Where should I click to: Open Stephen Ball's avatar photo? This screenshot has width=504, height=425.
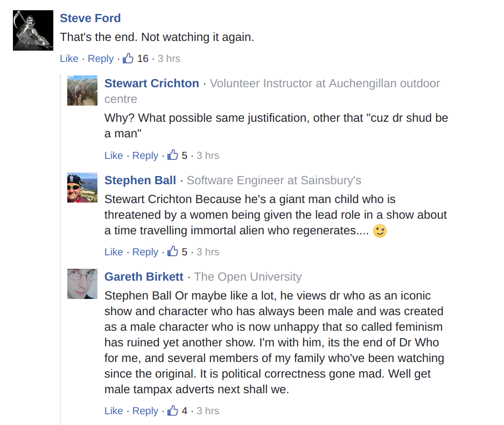click(82, 187)
